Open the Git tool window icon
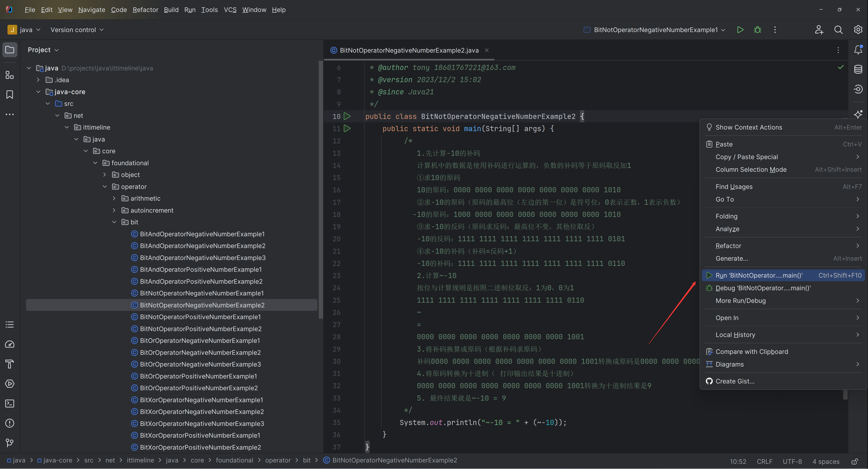Screen dimensions: 868x469 click(x=10, y=443)
